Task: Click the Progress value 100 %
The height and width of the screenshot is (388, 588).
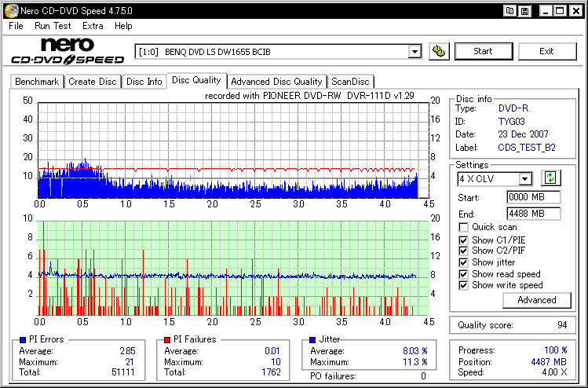Action: 556,350
